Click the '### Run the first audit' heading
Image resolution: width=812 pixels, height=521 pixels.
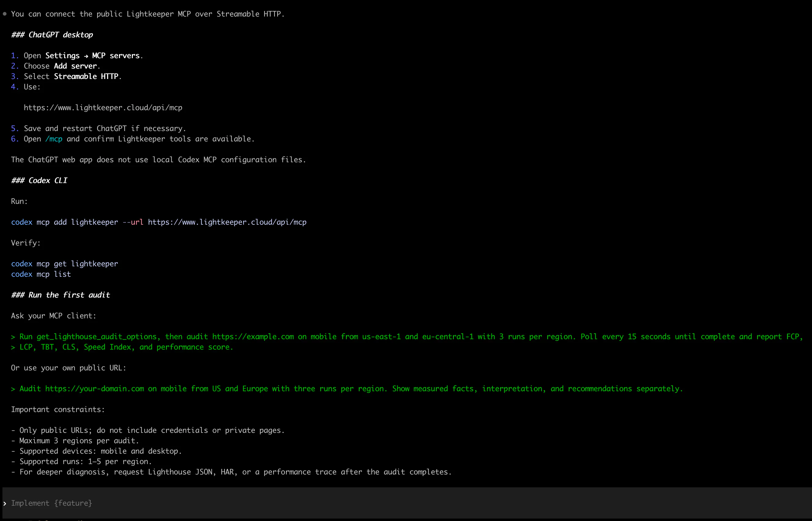(61, 295)
